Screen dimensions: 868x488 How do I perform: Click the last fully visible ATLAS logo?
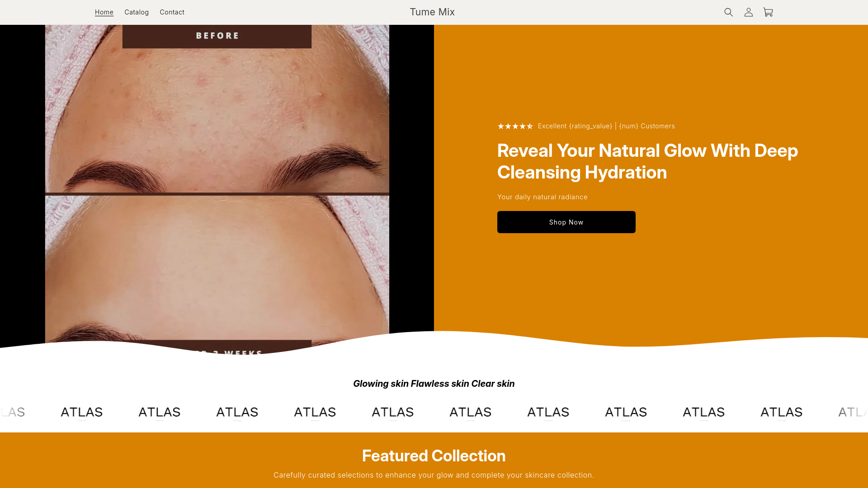(x=782, y=413)
